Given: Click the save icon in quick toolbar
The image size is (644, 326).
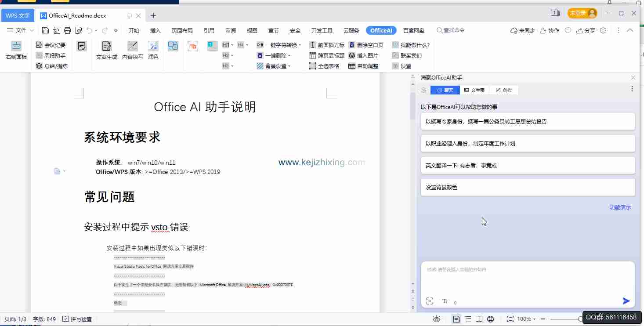Looking at the screenshot, I should click(45, 30).
